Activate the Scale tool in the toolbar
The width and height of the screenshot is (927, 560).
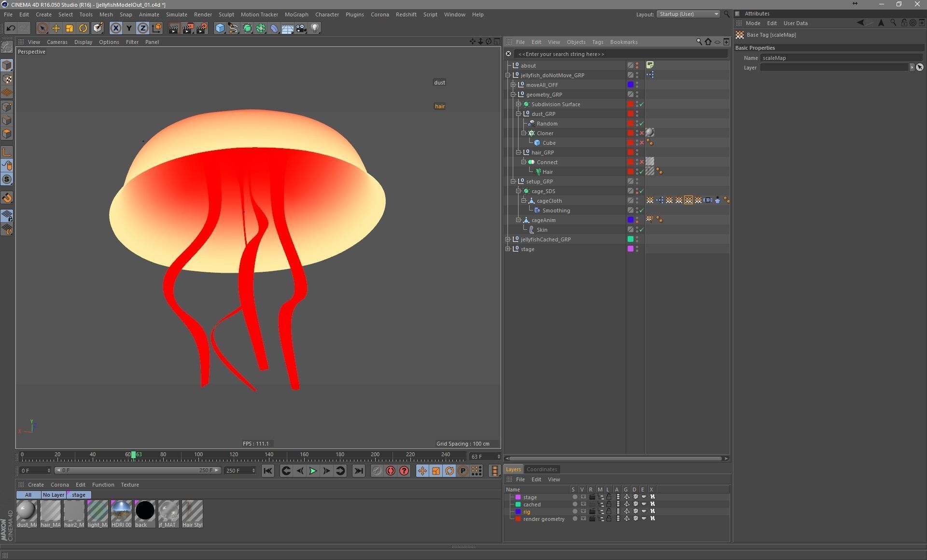pyautogui.click(x=70, y=28)
